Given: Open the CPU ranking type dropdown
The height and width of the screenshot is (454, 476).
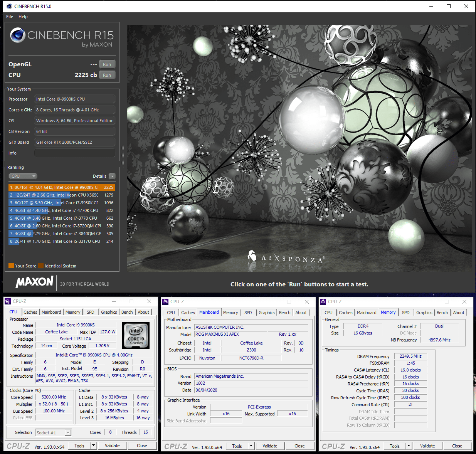Looking at the screenshot, I should point(23,176).
